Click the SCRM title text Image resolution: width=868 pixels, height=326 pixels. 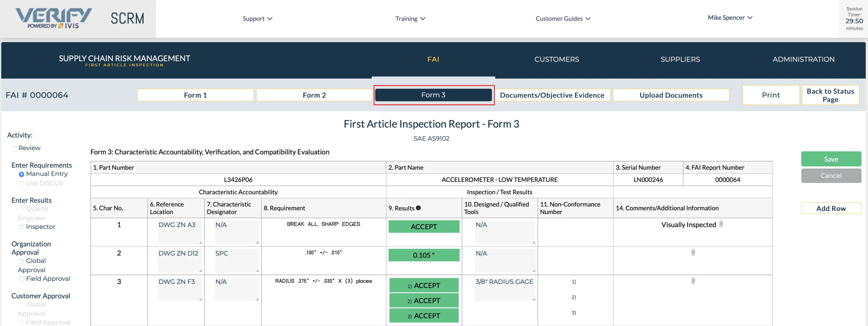(x=127, y=18)
